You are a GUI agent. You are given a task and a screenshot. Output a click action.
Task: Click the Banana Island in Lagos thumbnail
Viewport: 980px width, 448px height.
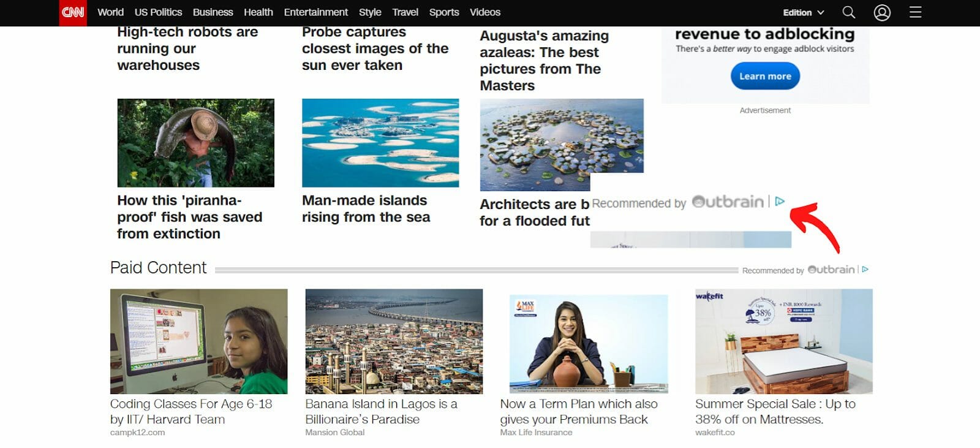point(394,341)
